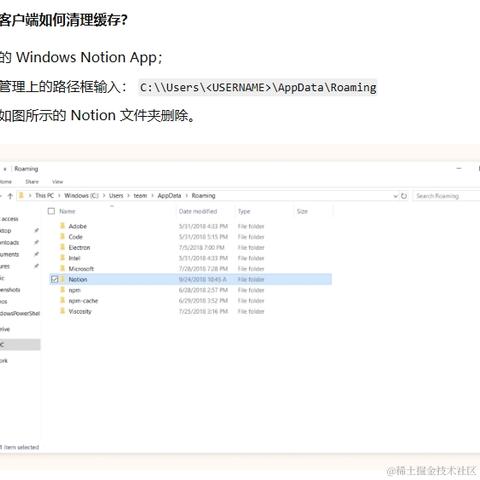The height and width of the screenshot is (480, 480).
Task: Expand the chevron after This PC in the breadcrumb
Action: [59, 196]
